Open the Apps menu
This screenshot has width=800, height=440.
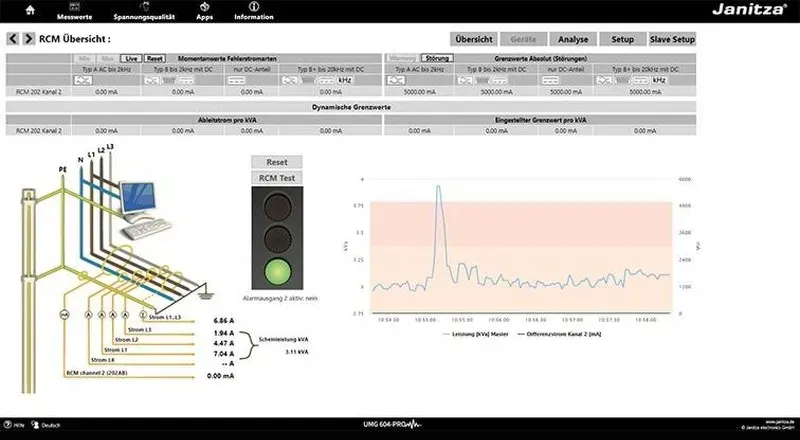[x=205, y=11]
